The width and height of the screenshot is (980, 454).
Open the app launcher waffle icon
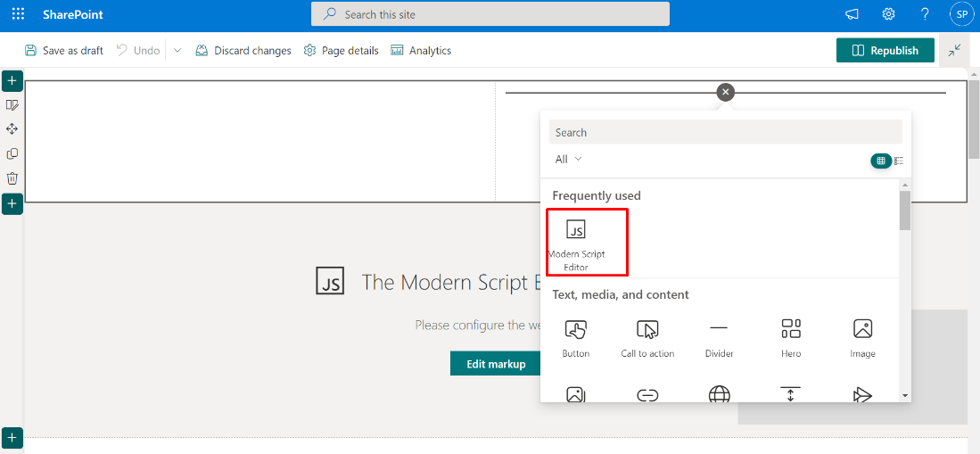(18, 14)
